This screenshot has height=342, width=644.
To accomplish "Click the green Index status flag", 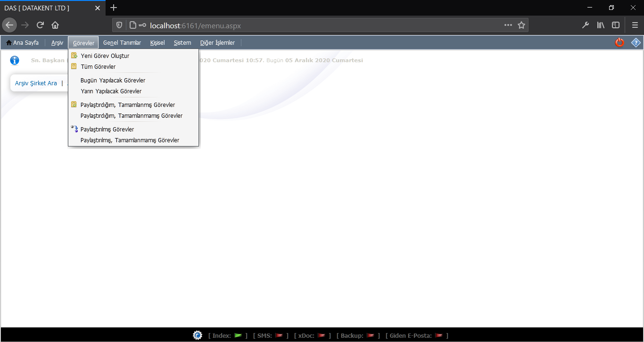I will click(238, 335).
